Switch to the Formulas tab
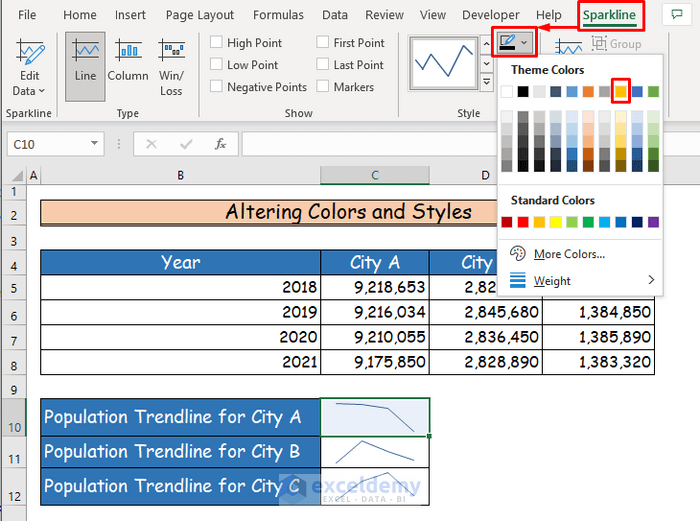 pos(278,15)
